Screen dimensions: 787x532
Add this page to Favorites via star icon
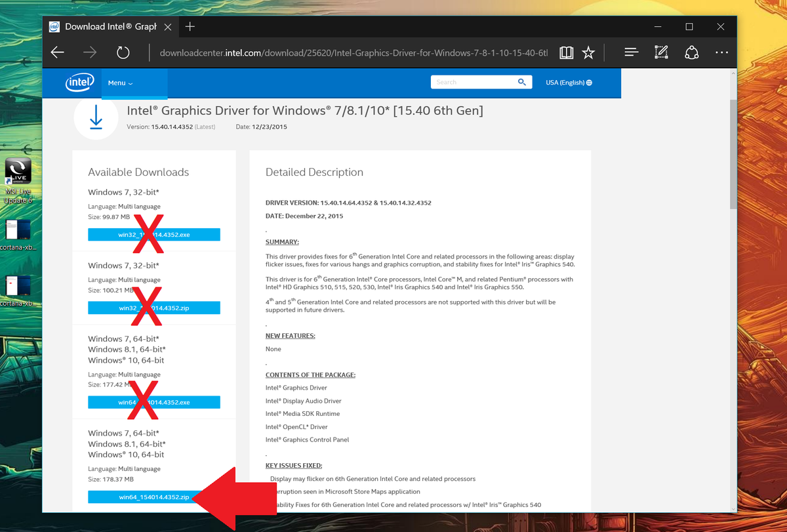[x=588, y=52]
